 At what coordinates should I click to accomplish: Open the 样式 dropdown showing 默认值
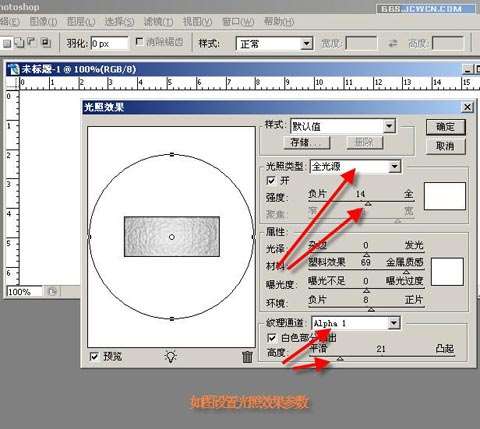click(x=343, y=126)
